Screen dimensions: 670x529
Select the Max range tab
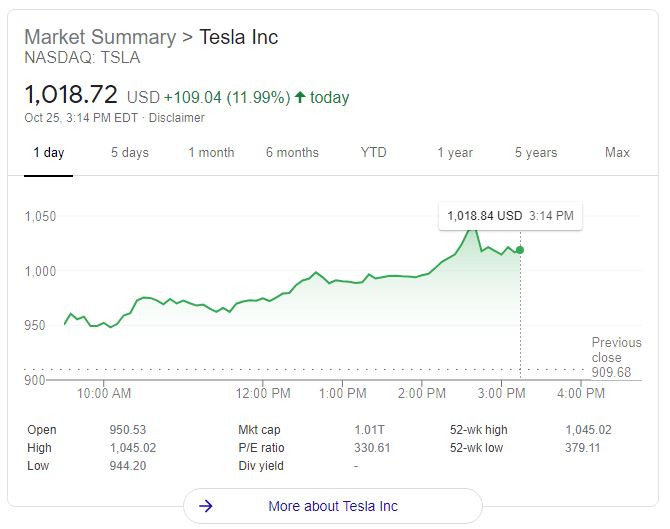pos(617,153)
